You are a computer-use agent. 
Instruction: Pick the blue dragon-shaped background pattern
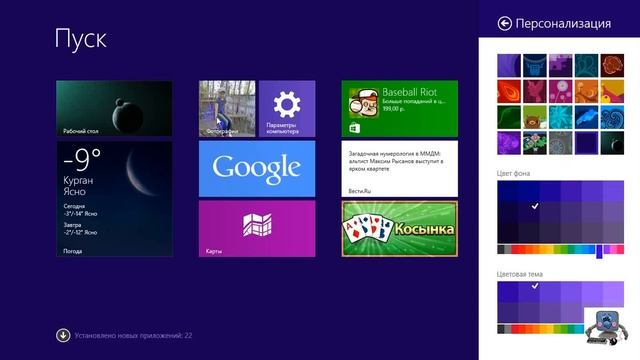[587, 117]
